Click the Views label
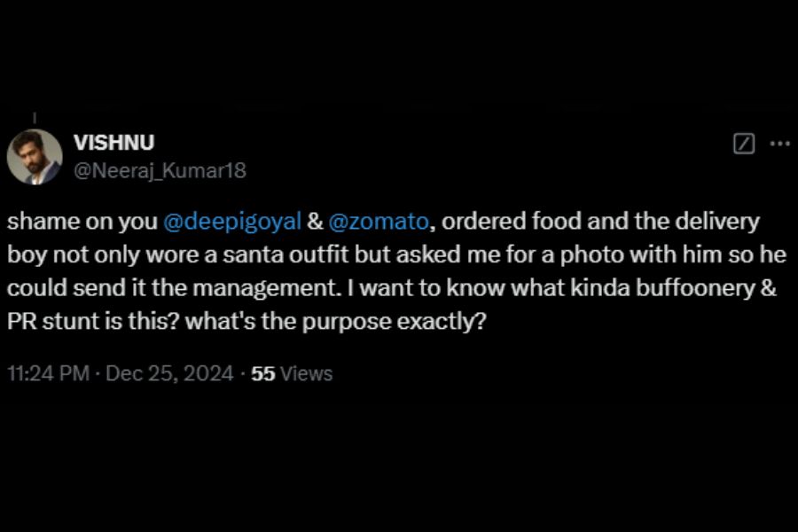The height and width of the screenshot is (532, 798). [306, 373]
